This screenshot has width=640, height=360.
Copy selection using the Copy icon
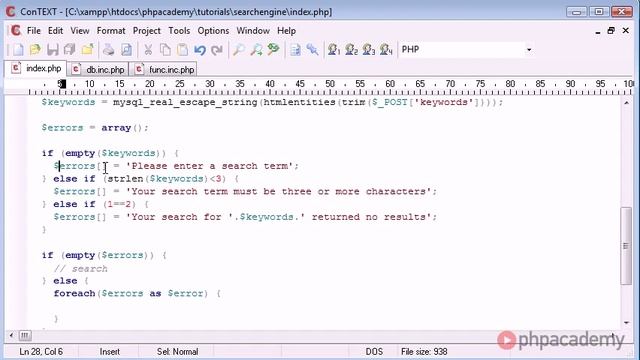click(x=165, y=50)
